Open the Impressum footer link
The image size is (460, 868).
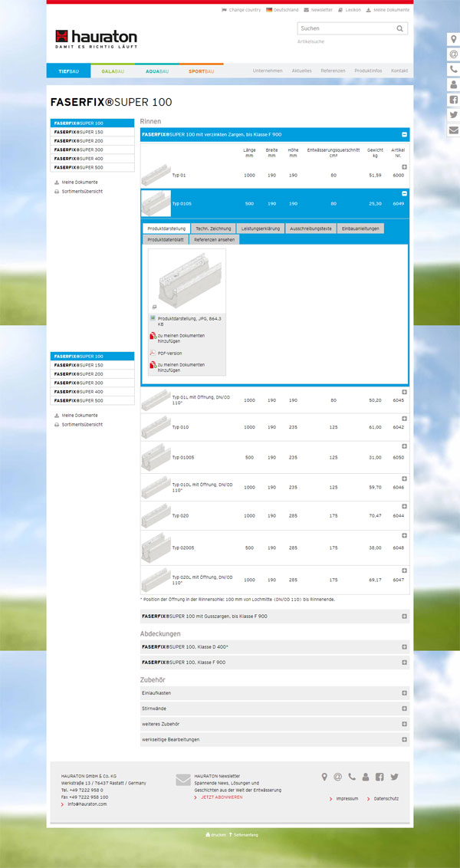(x=347, y=799)
